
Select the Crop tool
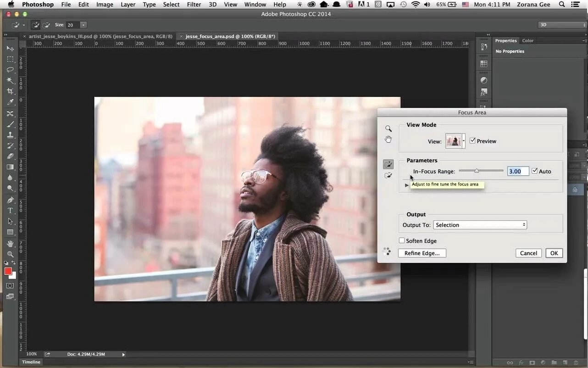point(10,91)
